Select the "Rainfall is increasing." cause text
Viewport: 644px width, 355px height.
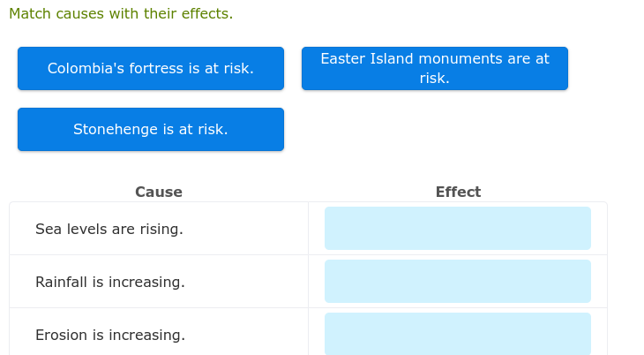(110, 283)
